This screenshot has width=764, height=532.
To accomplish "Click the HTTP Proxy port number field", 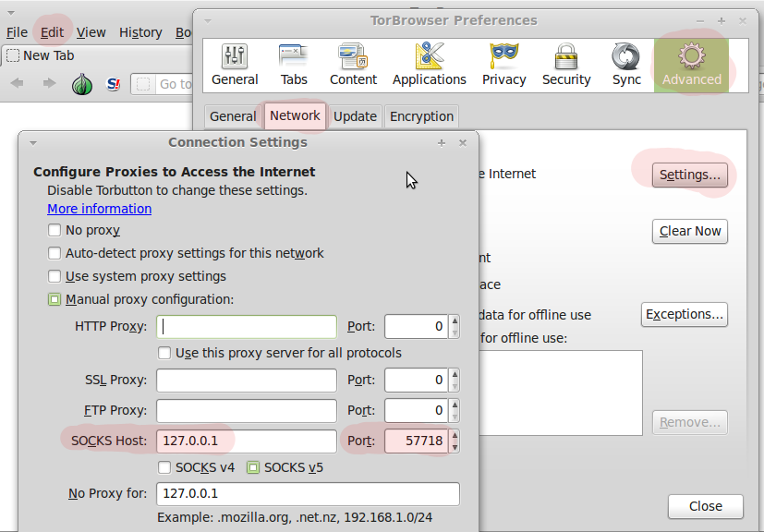I will point(417,326).
